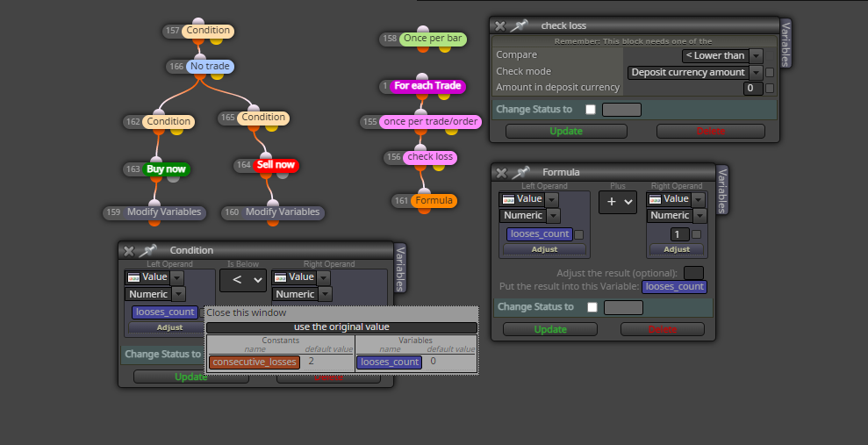The width and height of the screenshot is (868, 445).
Task: Close the Formula panel
Action: [x=501, y=173]
